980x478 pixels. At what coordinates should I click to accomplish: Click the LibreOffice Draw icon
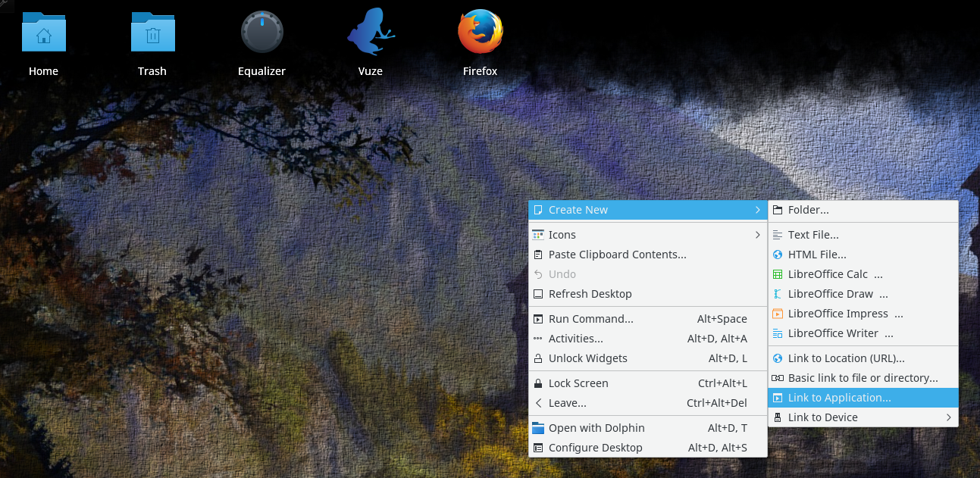point(778,294)
